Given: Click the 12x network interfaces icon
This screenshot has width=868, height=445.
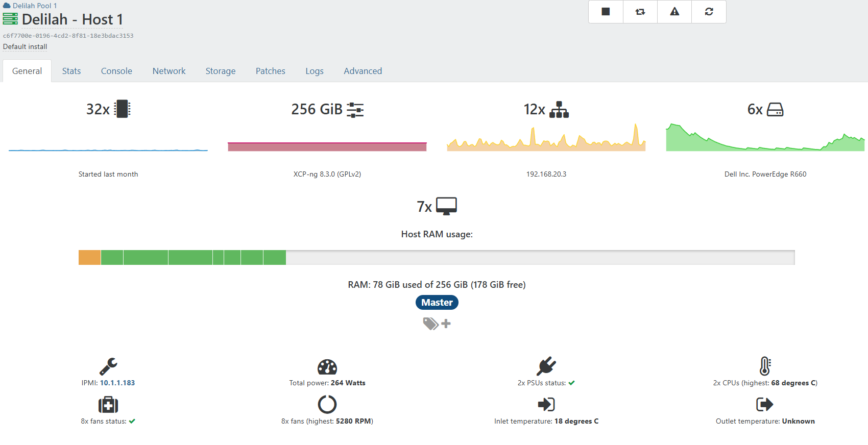Looking at the screenshot, I should 559,110.
